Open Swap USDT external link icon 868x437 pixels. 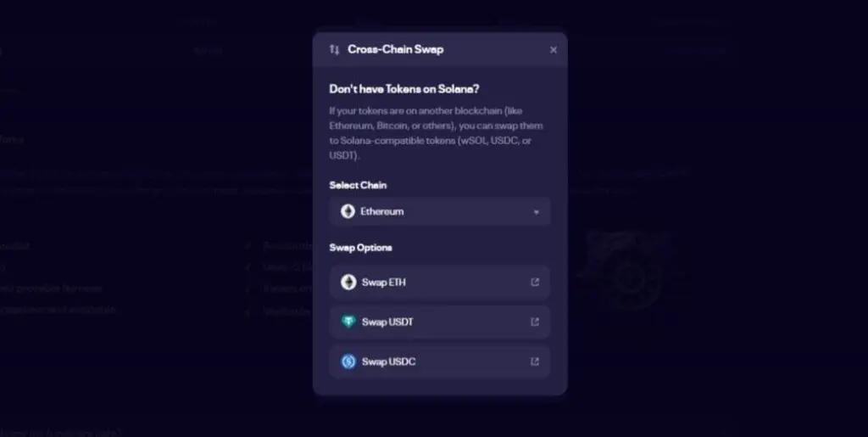[x=535, y=322]
